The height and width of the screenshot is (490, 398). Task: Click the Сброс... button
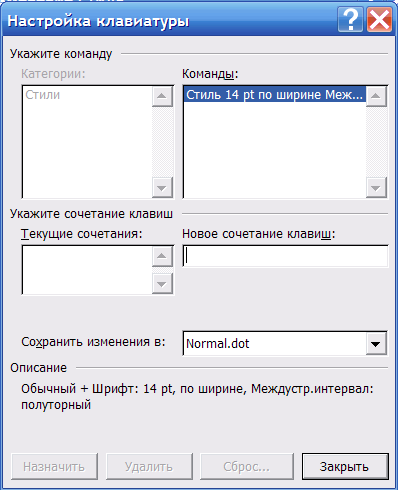coord(247,466)
